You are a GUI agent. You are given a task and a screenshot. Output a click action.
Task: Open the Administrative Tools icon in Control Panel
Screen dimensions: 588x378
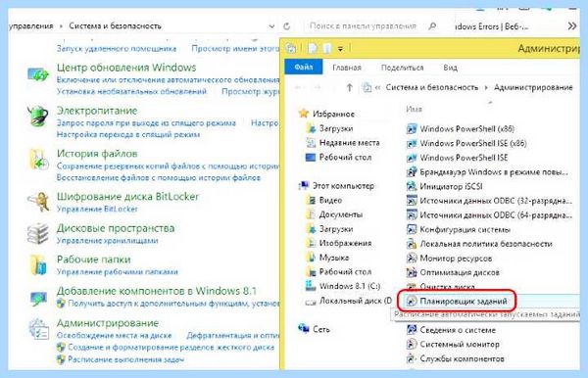click(x=38, y=329)
